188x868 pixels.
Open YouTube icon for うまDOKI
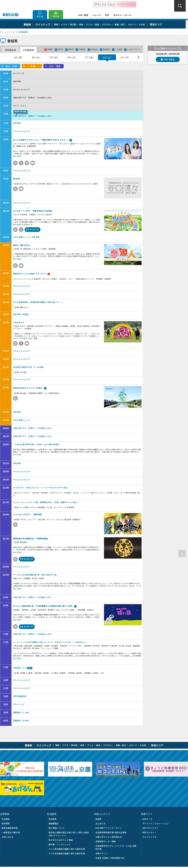click(27, 343)
